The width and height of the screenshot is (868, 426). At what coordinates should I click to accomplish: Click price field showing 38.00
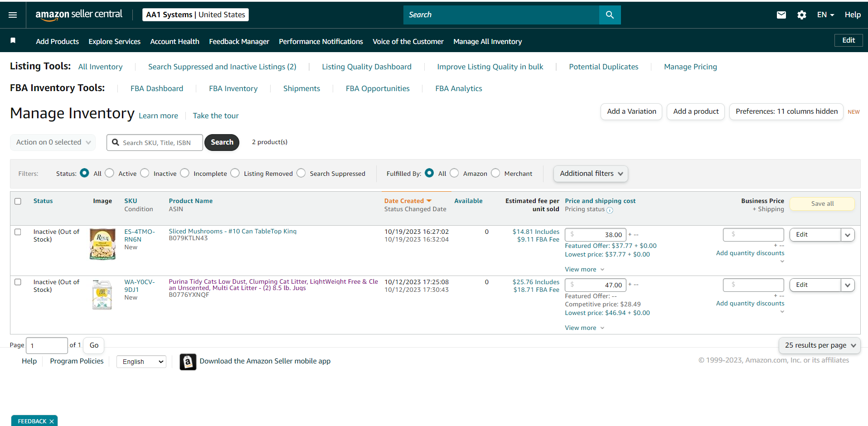coord(596,235)
